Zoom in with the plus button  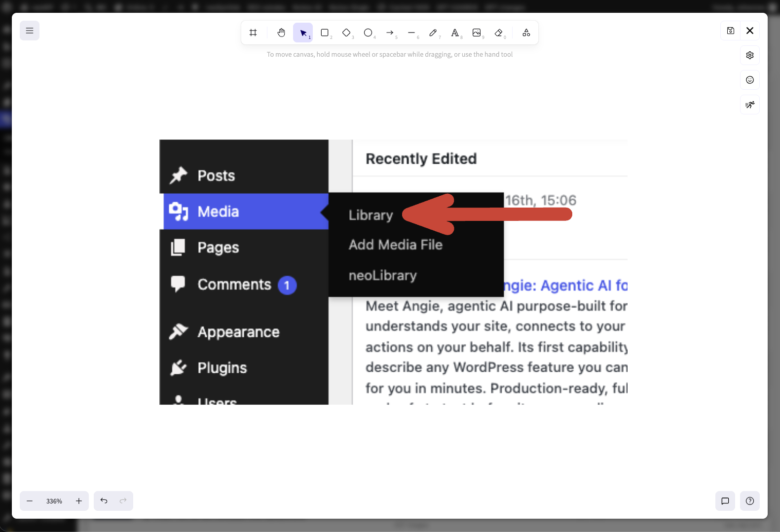pos(79,501)
